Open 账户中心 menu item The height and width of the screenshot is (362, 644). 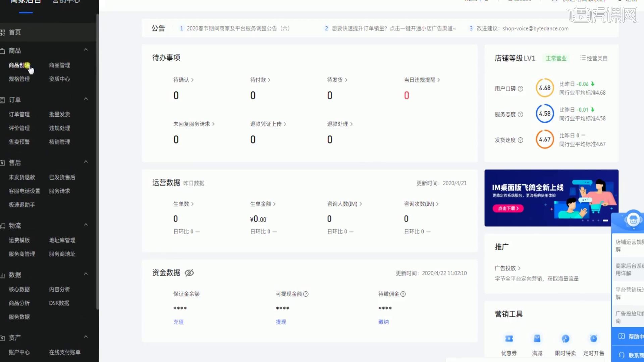click(x=19, y=352)
